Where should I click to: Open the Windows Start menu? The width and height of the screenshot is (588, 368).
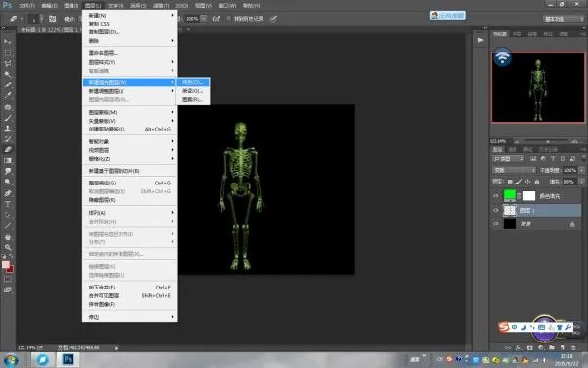coord(11,360)
